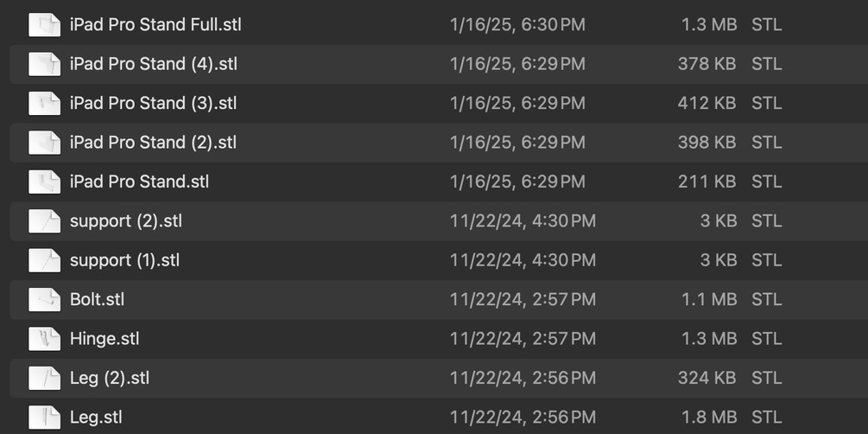Viewport: 868px width, 434px height.
Task: Select the Bolt.stl file icon
Action: coord(44,300)
